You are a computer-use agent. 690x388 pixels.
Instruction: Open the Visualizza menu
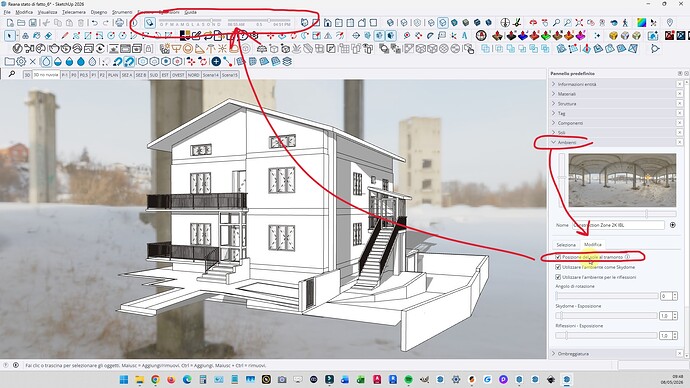[x=48, y=12]
